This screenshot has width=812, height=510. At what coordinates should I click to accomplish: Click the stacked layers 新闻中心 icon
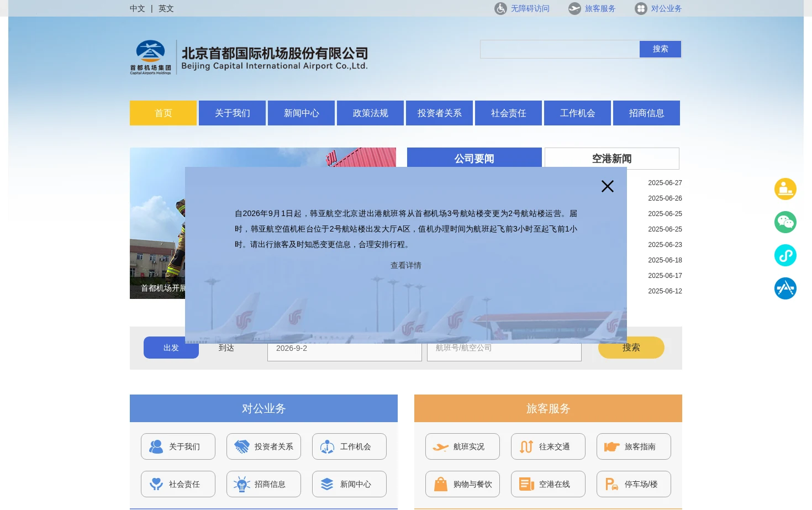[328, 484]
